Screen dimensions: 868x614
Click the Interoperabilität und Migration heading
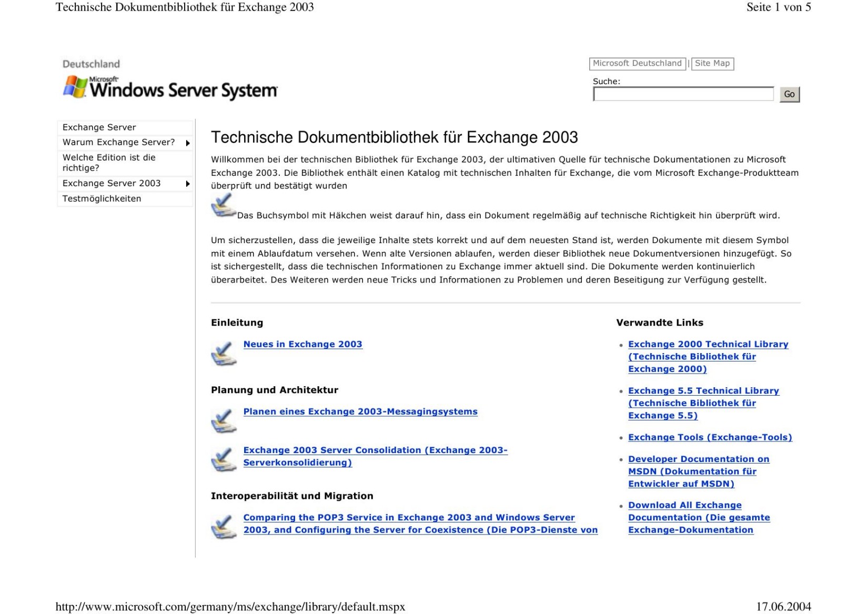[292, 496]
